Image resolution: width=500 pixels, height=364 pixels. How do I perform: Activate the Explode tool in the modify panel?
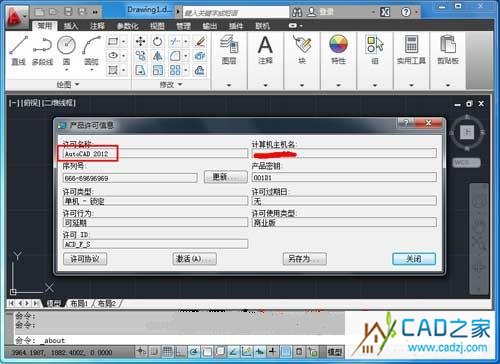coord(200,56)
